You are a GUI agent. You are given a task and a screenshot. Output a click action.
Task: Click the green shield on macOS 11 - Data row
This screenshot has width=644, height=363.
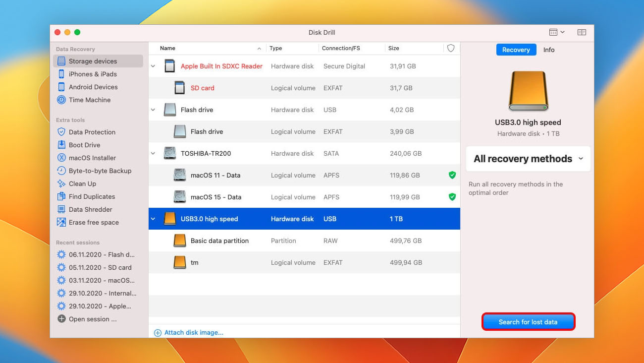point(452,175)
